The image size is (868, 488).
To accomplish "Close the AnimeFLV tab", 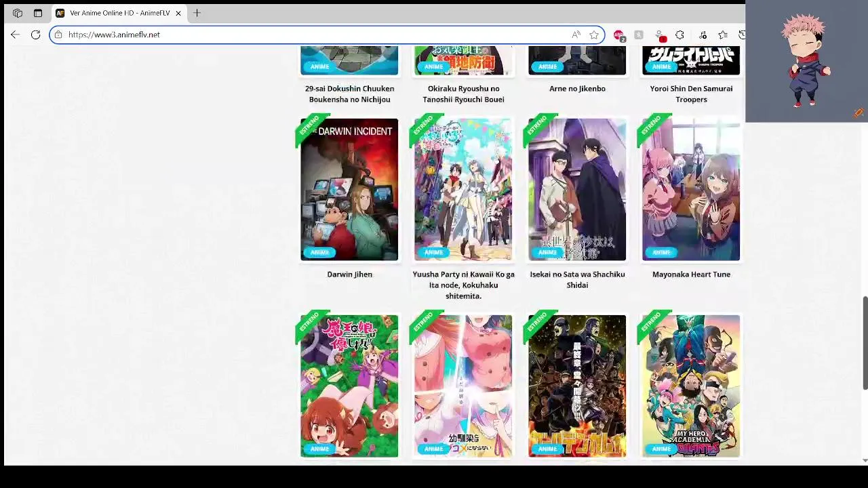I will tap(178, 13).
